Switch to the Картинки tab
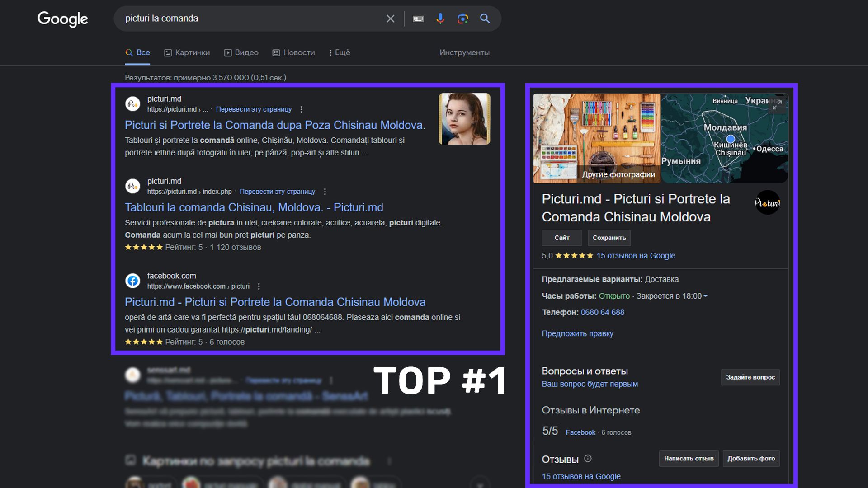 pyautogui.click(x=187, y=52)
